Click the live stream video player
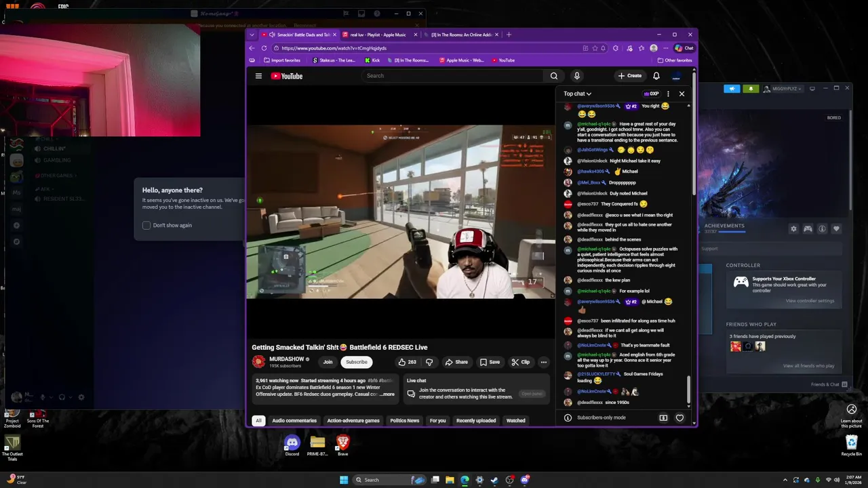868x488 pixels. (401, 211)
